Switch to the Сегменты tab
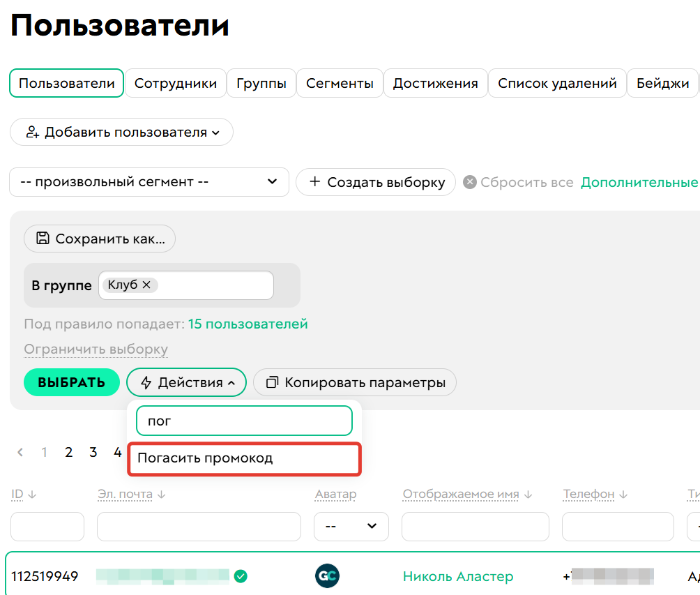 (340, 82)
